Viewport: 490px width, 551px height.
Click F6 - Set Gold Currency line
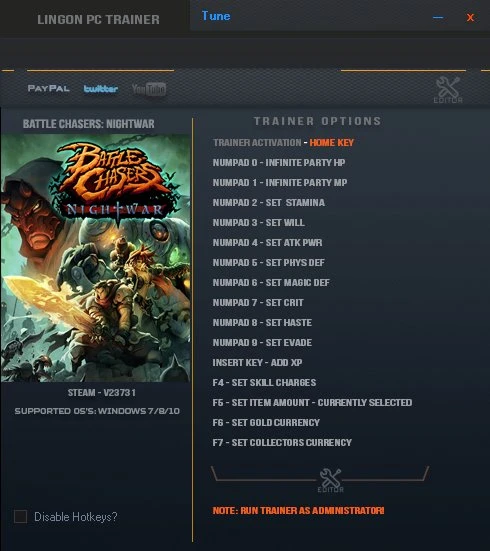pyautogui.click(x=266, y=423)
